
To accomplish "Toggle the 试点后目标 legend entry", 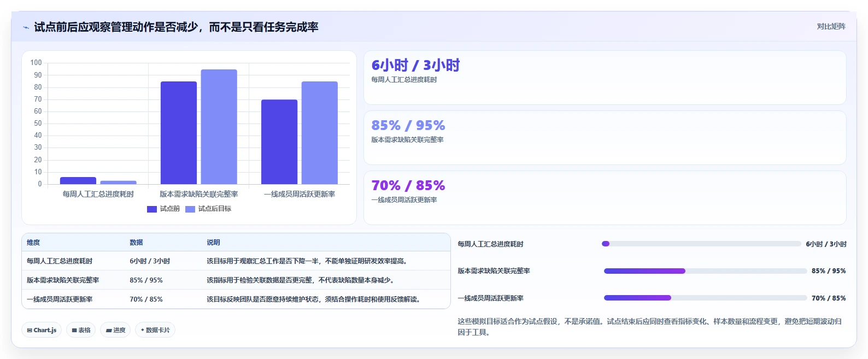I will 208,209.
